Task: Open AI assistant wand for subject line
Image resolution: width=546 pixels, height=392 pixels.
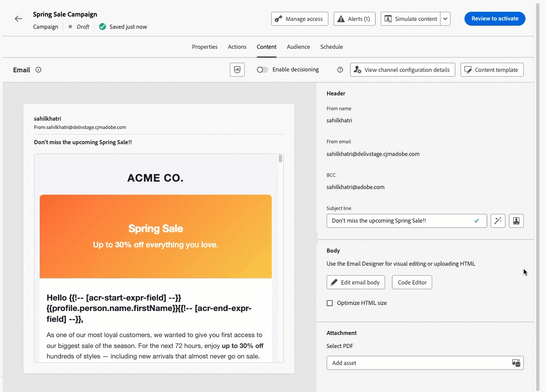Action: (498, 221)
